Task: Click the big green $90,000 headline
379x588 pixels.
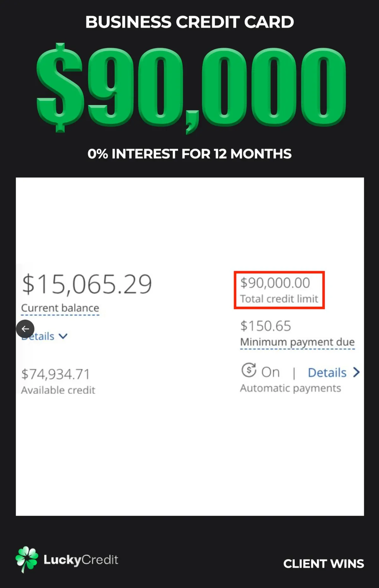Action: (191, 88)
